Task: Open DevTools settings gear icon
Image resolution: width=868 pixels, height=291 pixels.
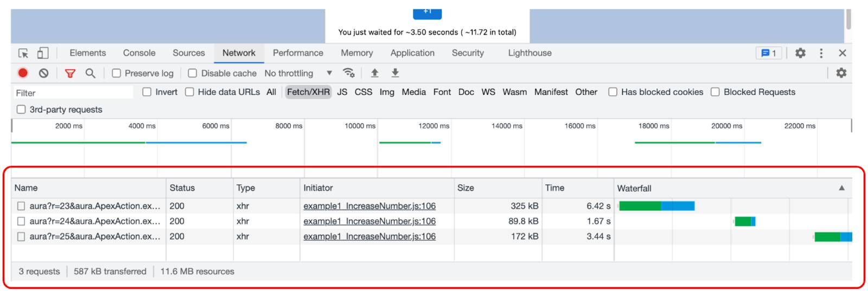Action: (x=800, y=53)
